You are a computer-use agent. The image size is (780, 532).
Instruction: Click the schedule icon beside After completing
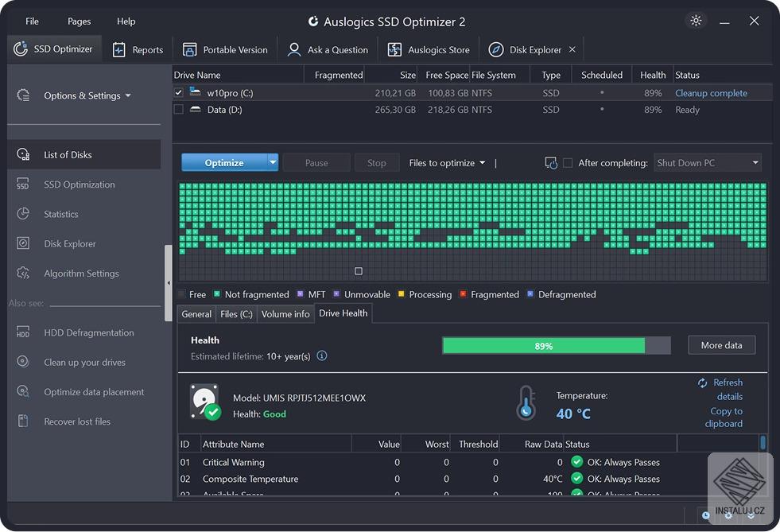point(551,163)
